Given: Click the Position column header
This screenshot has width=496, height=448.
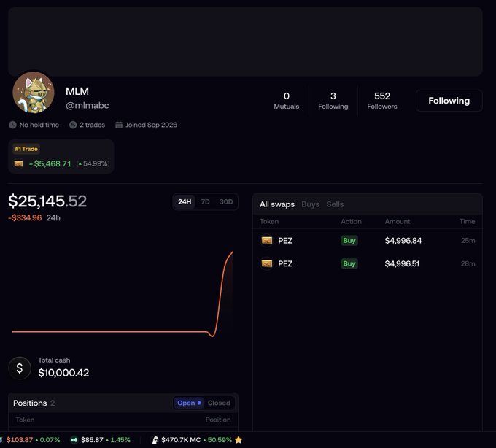Looking at the screenshot, I should [218, 420].
